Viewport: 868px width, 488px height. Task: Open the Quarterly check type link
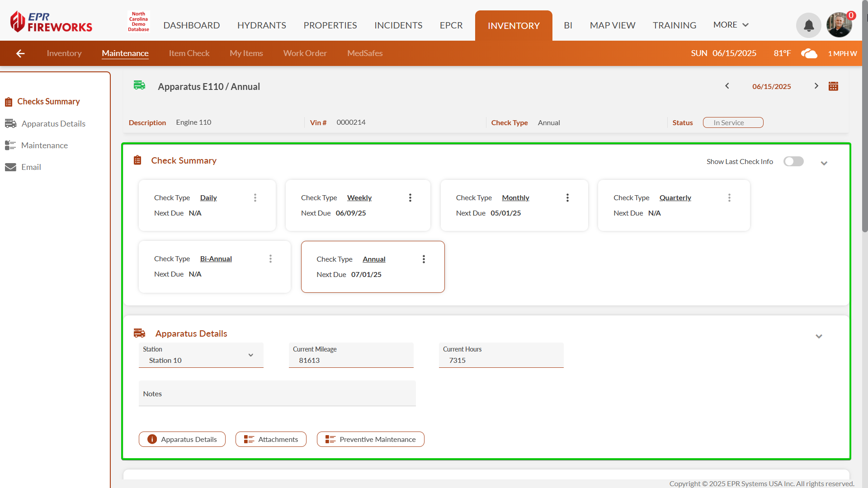675,198
